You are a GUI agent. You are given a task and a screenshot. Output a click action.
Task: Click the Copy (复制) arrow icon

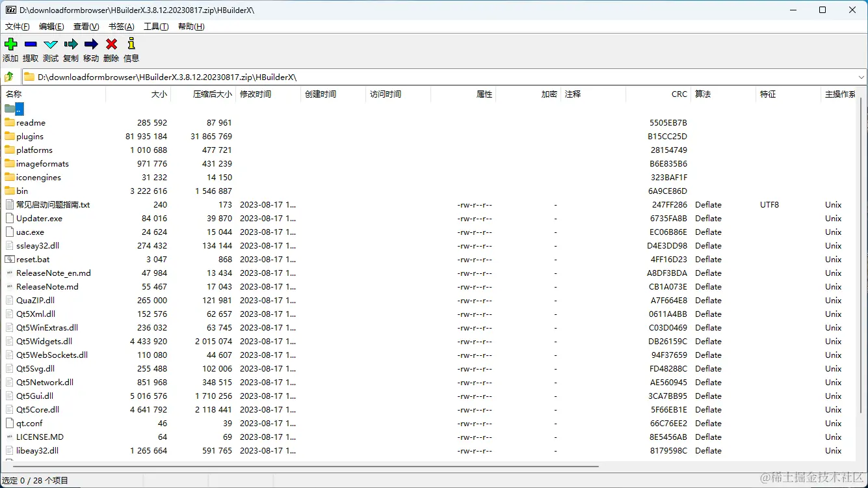pyautogui.click(x=71, y=44)
